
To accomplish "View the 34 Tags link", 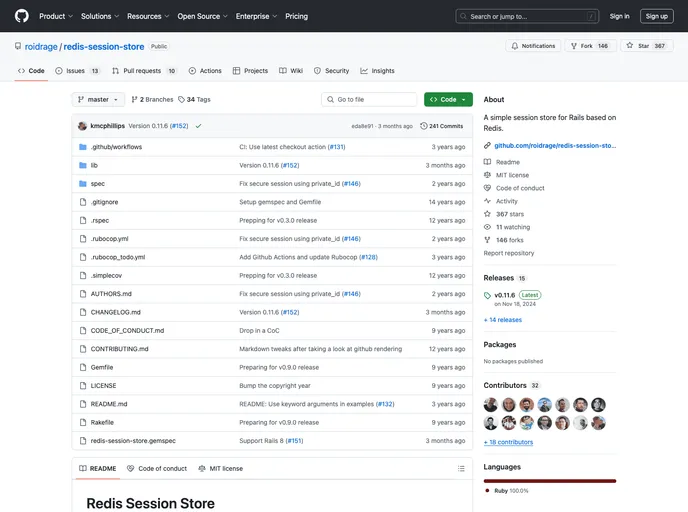I will (x=194, y=100).
